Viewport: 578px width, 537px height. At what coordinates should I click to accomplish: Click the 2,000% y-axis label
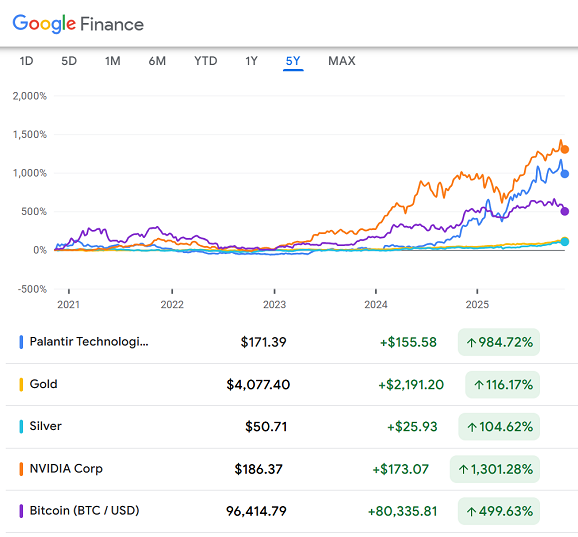(x=30, y=96)
